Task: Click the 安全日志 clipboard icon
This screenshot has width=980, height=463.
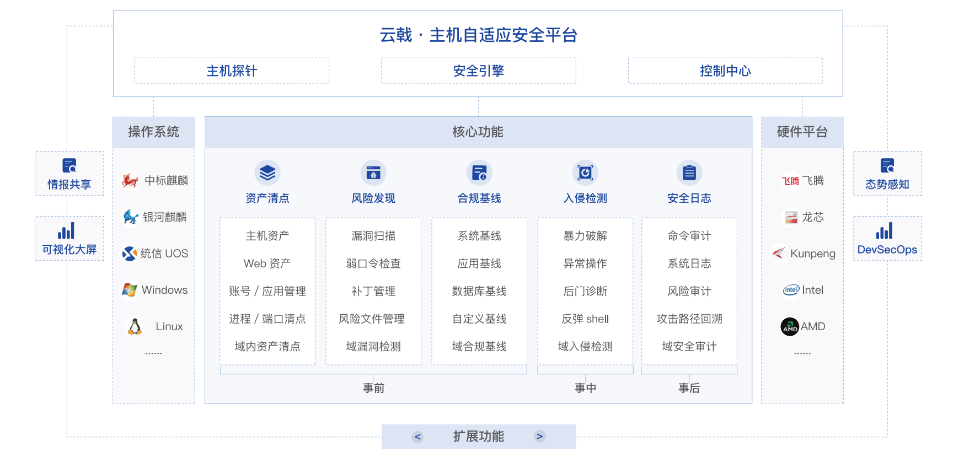Action: pyautogui.click(x=689, y=173)
